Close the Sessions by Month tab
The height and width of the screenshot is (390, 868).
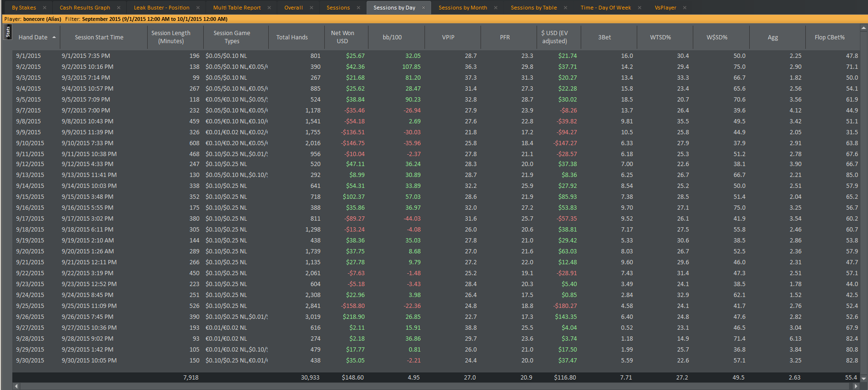point(496,8)
